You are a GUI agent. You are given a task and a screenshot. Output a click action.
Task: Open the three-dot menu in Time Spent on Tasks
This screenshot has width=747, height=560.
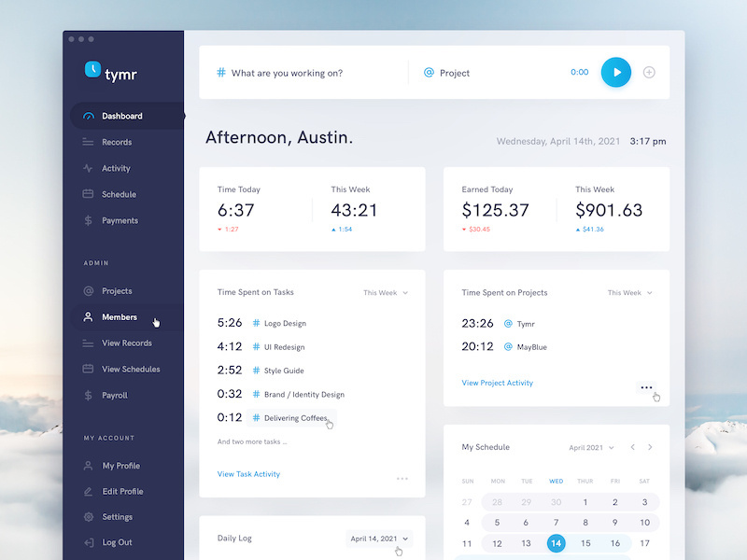click(402, 479)
